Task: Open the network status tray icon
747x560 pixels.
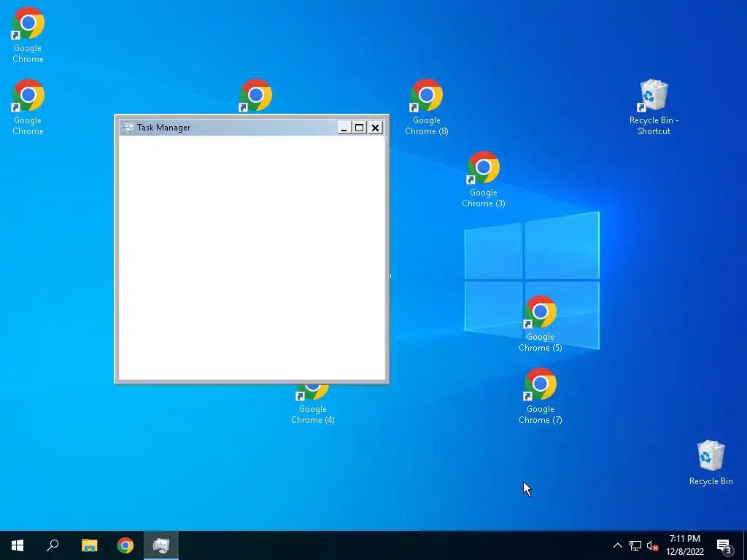Action: tap(635, 545)
